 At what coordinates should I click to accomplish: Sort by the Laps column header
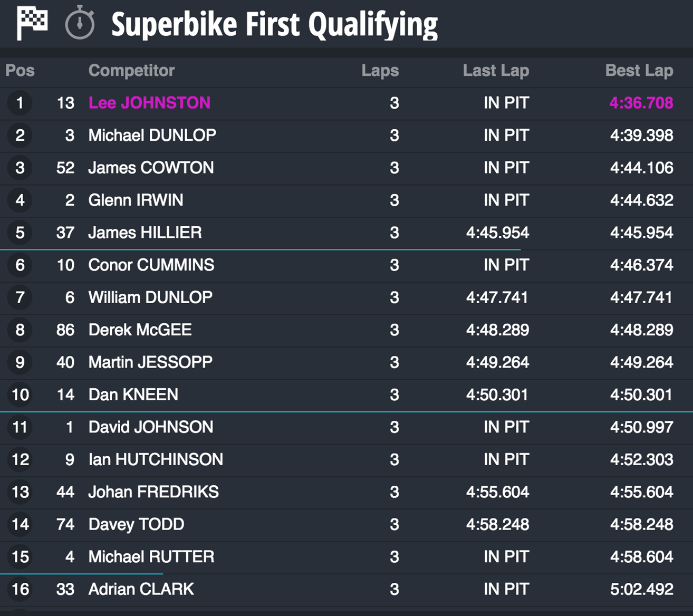click(x=380, y=71)
